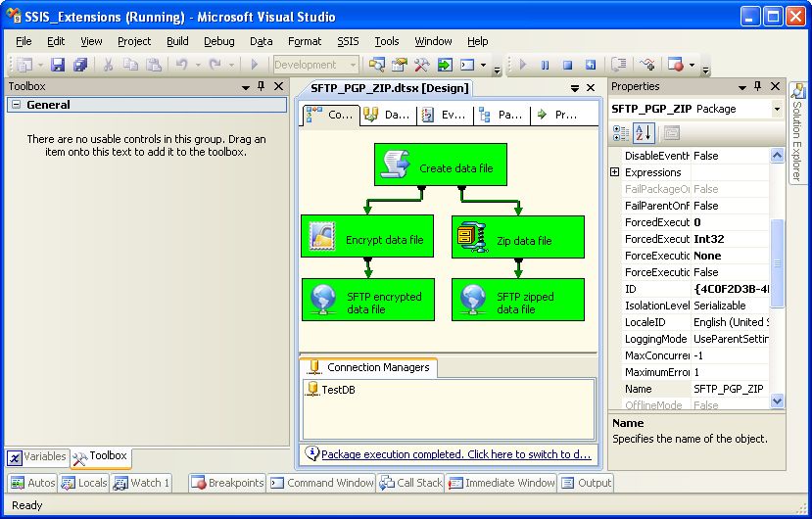The height and width of the screenshot is (519, 812).
Task: Pause debugging with the Break All icon
Action: click(545, 65)
